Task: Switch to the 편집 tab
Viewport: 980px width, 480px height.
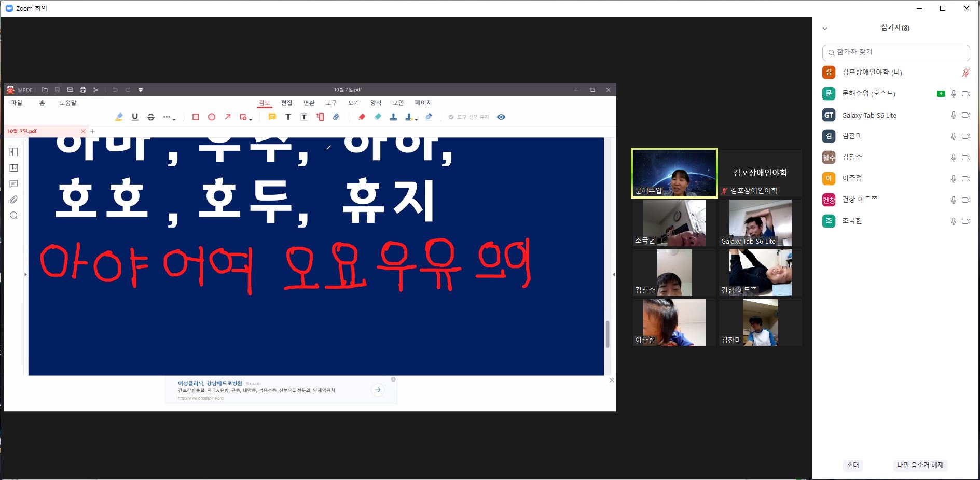Action: pos(286,103)
